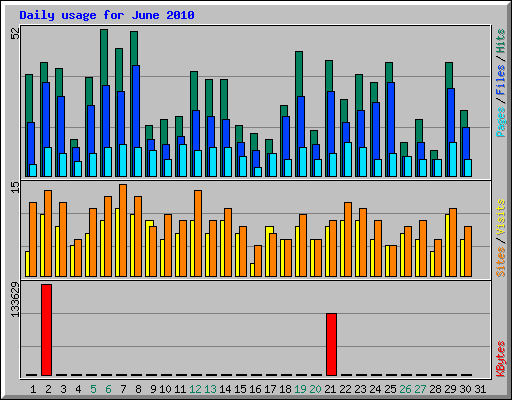Screen dimensions: 512x400
Task: Click the orange Visits bar for day 12
Action: point(198,233)
